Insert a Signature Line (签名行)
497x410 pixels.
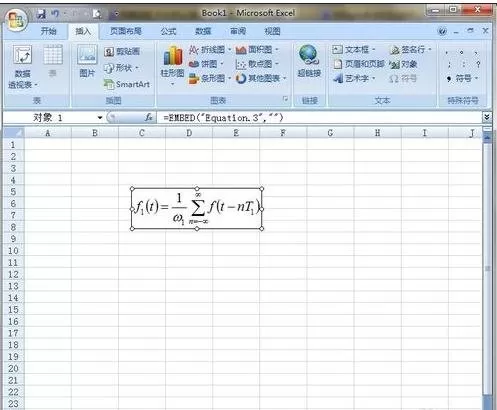pos(411,50)
